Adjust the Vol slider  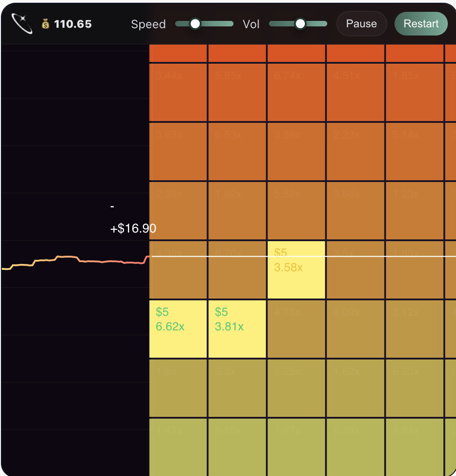point(300,23)
